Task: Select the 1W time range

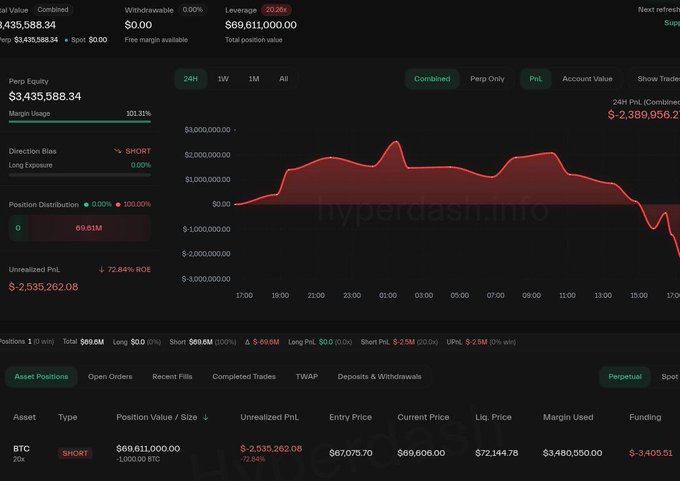Action: tap(222, 79)
